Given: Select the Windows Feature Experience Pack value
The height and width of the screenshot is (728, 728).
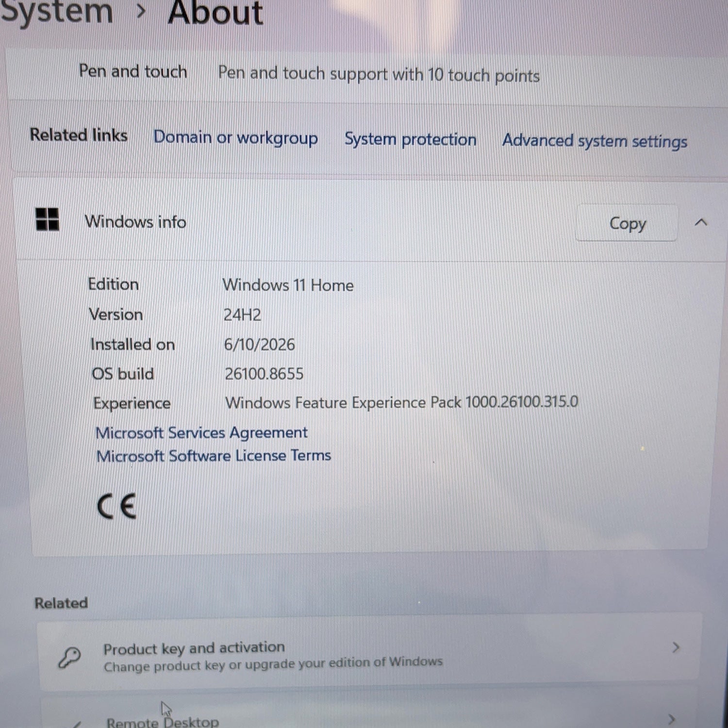Looking at the screenshot, I should pos(401,402).
